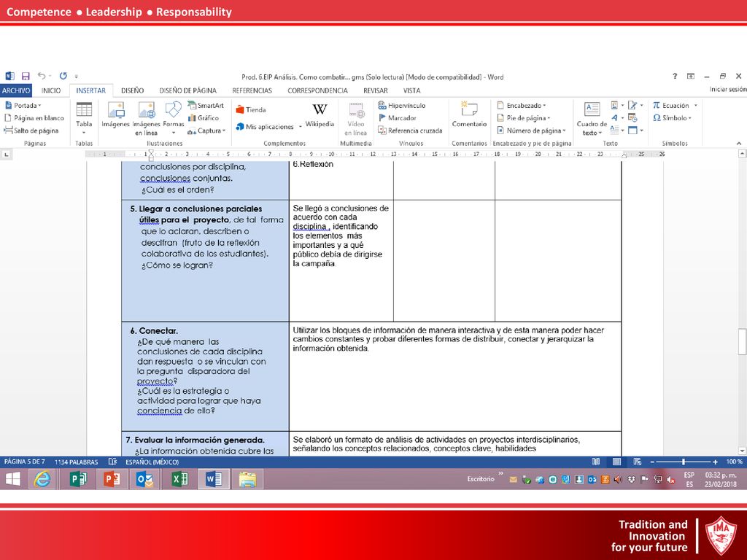This screenshot has width=747, height=560.
Task: Switch to the INICIO tab
Action: (51, 90)
